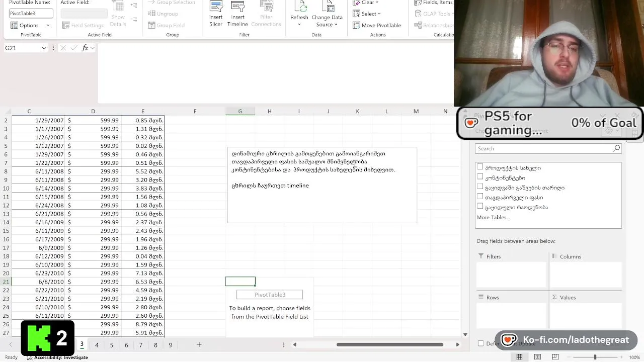
Task: Click the PivotTable Name input field
Action: click(x=31, y=14)
